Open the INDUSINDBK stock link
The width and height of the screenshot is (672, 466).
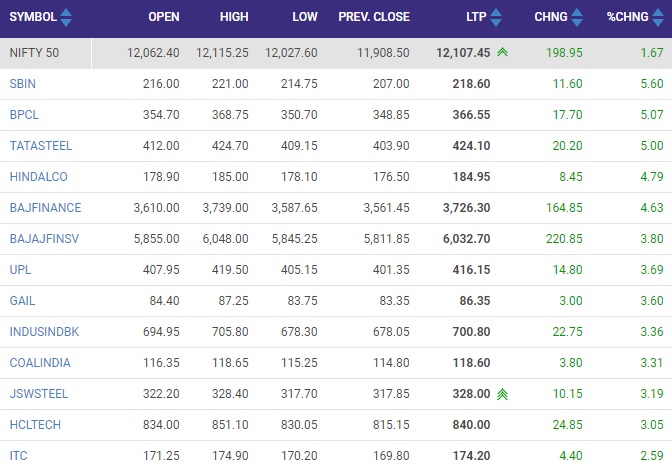point(44,331)
